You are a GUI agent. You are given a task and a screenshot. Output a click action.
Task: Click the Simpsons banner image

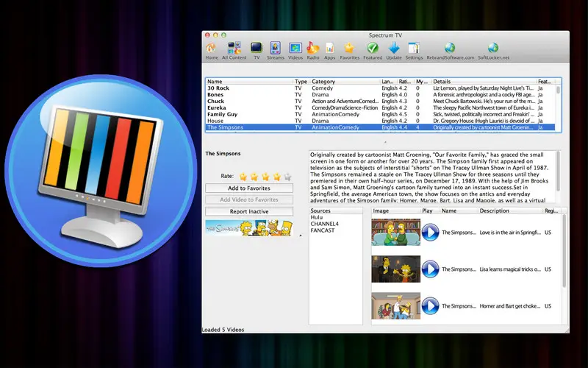[x=249, y=228]
